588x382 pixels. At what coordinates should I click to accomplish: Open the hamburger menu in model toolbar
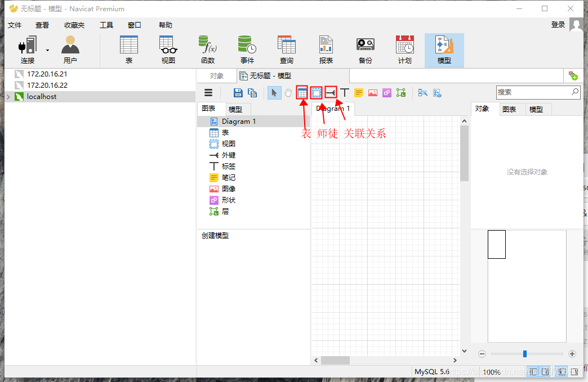click(x=208, y=92)
